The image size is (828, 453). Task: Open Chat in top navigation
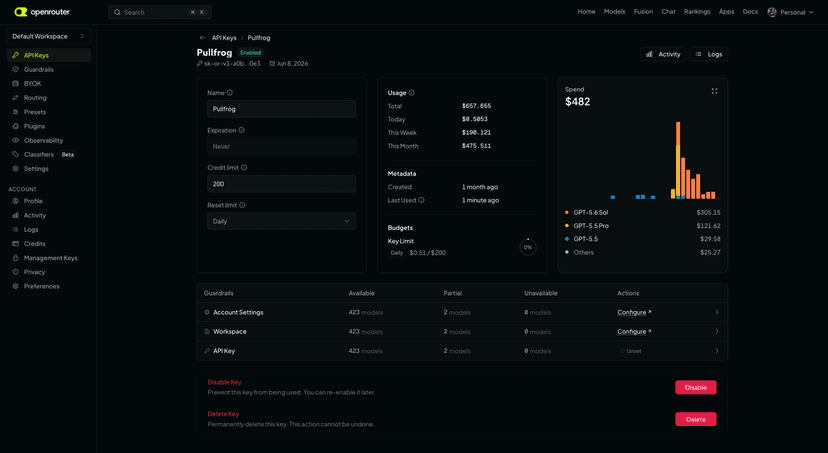[669, 12]
